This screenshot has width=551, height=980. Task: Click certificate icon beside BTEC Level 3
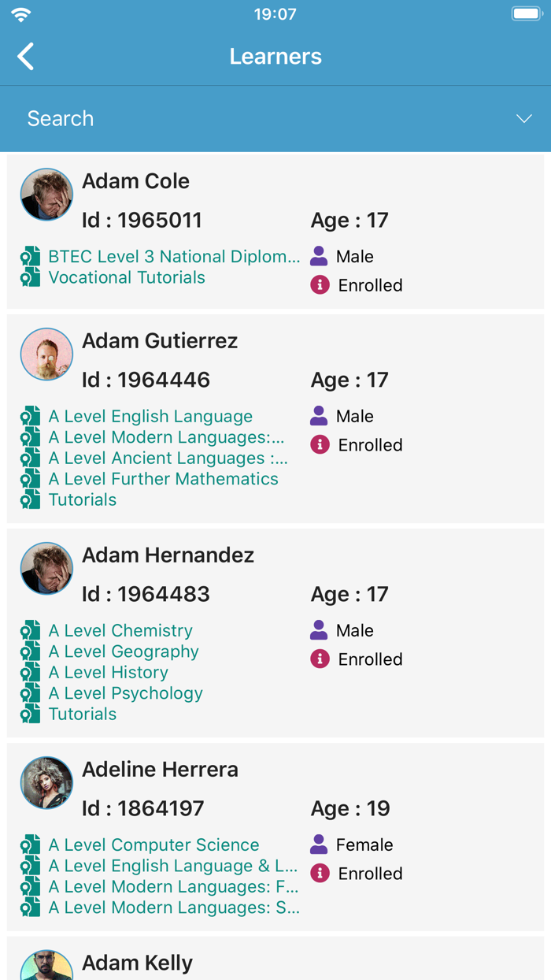31,257
